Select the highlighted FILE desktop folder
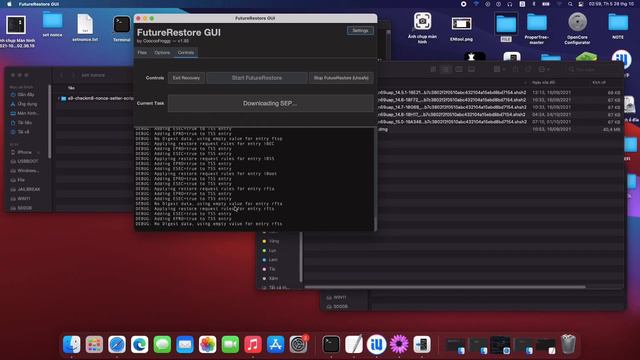This screenshot has width=640, height=360. pyautogui.click(x=506, y=27)
